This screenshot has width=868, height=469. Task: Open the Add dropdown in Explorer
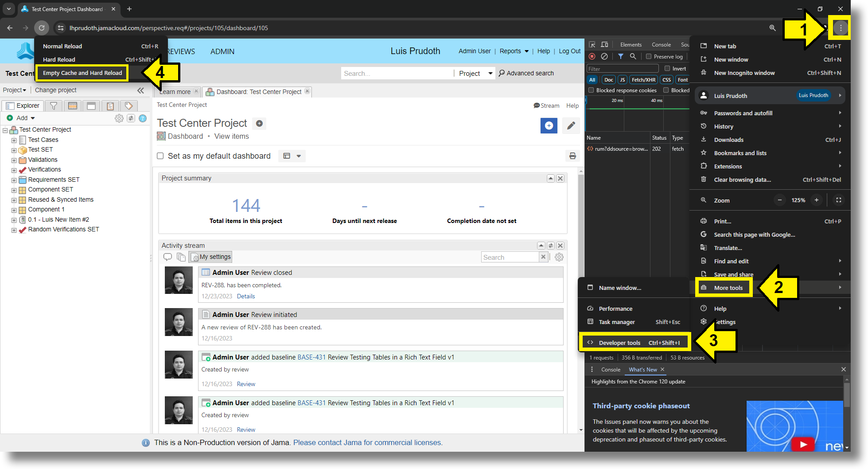tap(21, 118)
